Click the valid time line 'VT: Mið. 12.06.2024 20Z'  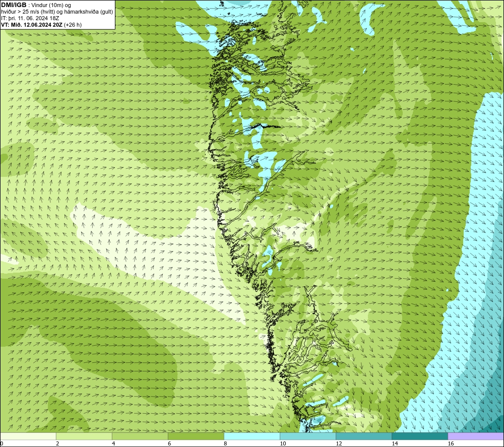[x=32, y=25]
